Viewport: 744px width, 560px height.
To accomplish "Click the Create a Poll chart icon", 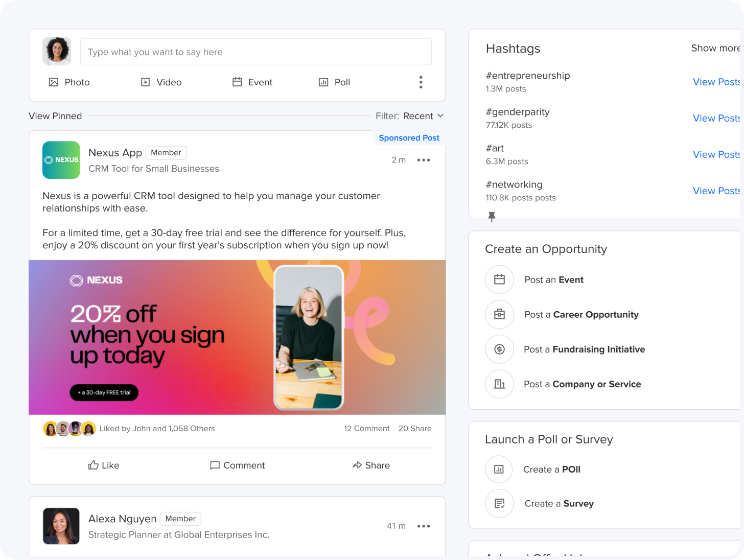I will [499, 469].
